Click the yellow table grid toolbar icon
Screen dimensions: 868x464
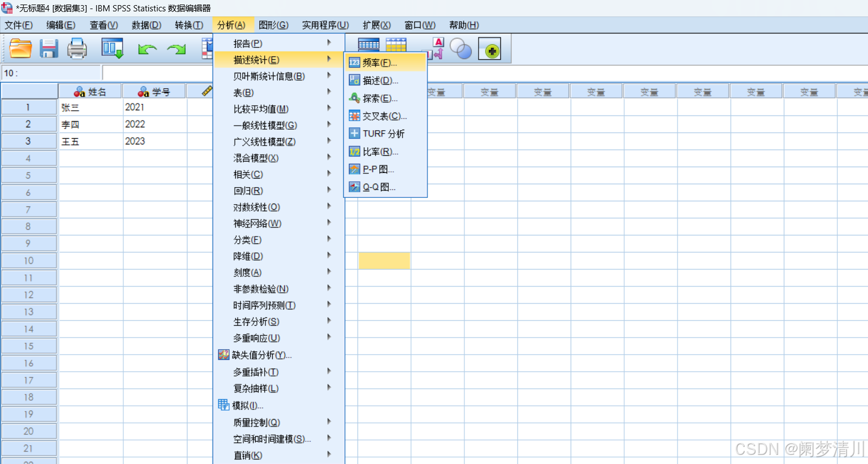pyautogui.click(x=396, y=44)
